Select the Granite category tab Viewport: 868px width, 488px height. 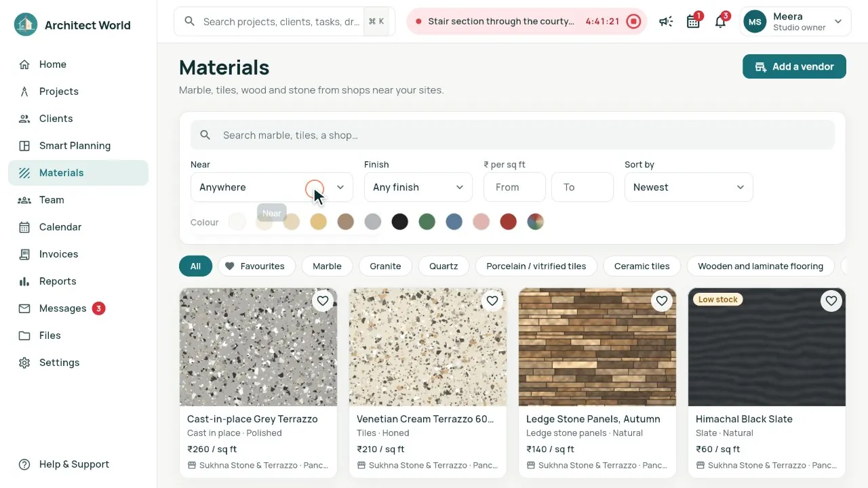(x=385, y=266)
